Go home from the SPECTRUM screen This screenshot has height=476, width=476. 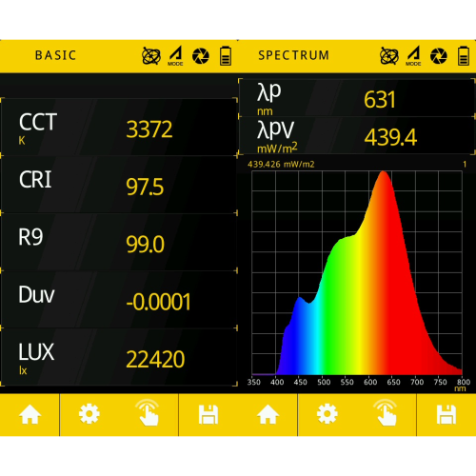(268, 414)
